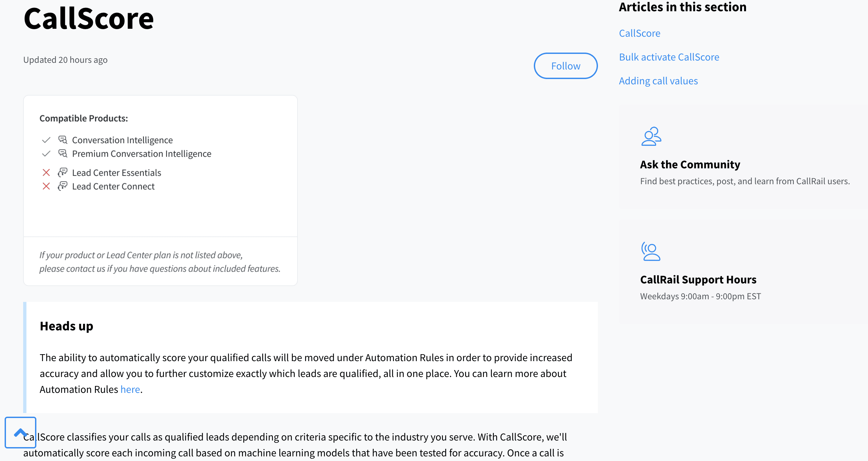The height and width of the screenshot is (461, 868).
Task: Click the Lead Center Essentials icon
Action: click(x=63, y=172)
